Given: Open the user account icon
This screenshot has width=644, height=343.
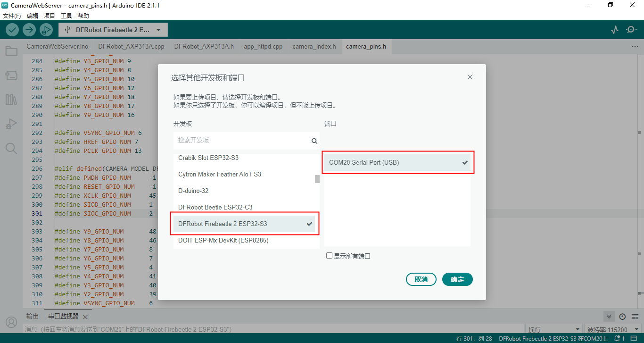Looking at the screenshot, I should (11, 322).
